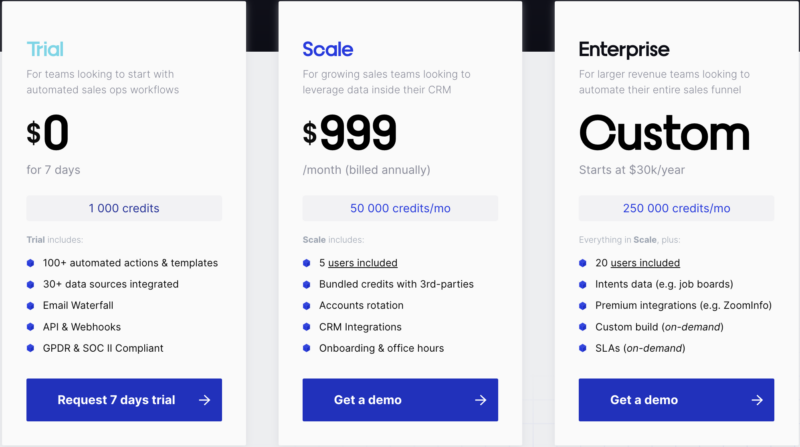Select the 250 000 credits/mo badge
Screen dimensions: 800x447
(676, 208)
